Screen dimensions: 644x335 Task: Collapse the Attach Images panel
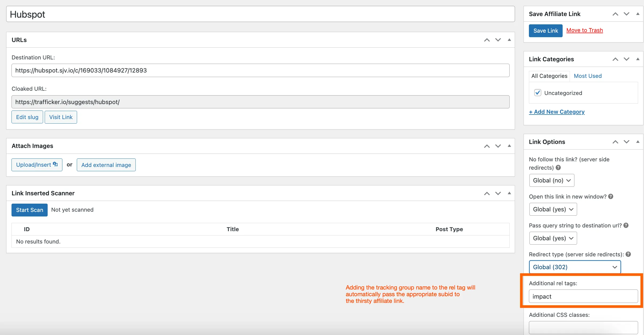pos(509,146)
